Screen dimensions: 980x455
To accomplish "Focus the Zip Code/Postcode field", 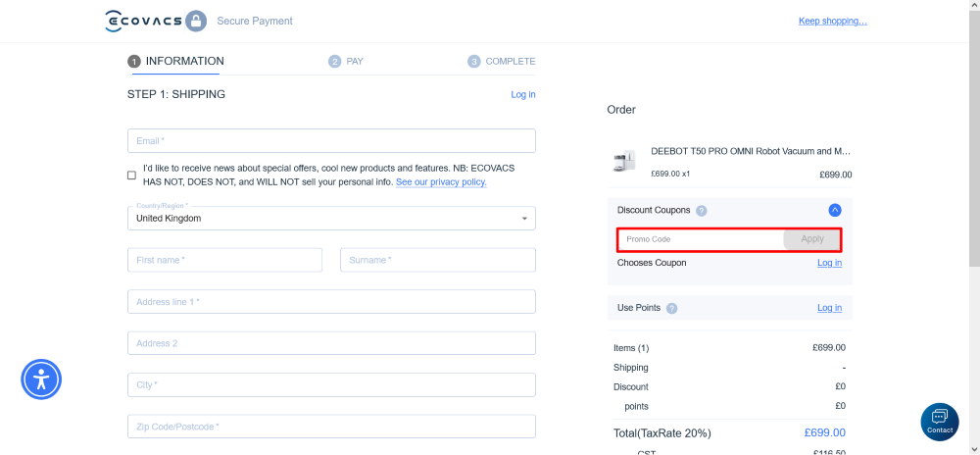I will point(331,427).
